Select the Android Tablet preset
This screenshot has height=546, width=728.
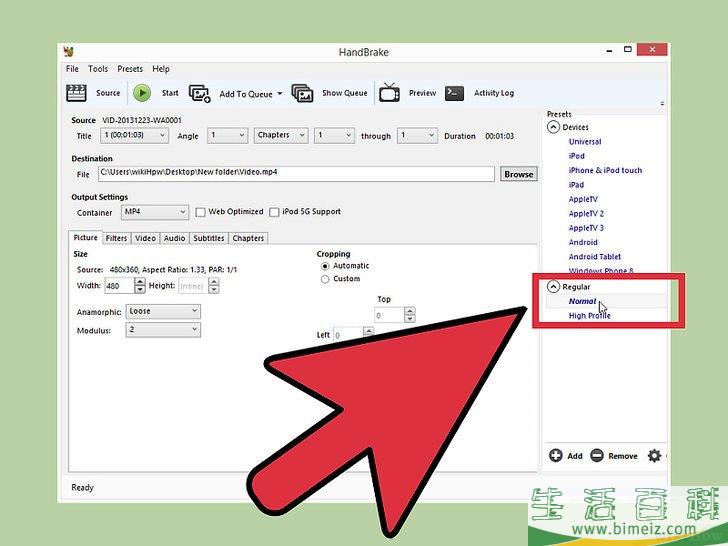(x=595, y=257)
